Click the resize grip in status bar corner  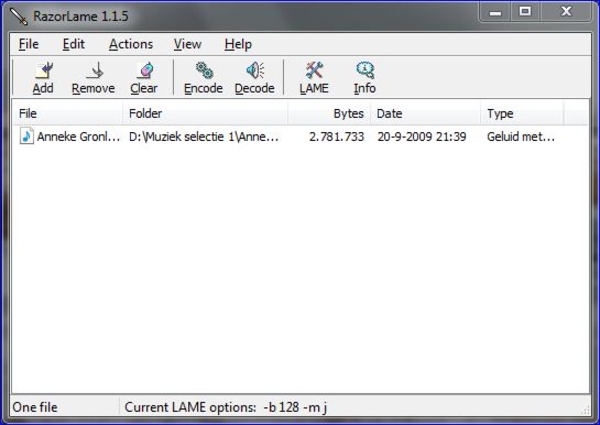[x=585, y=410]
